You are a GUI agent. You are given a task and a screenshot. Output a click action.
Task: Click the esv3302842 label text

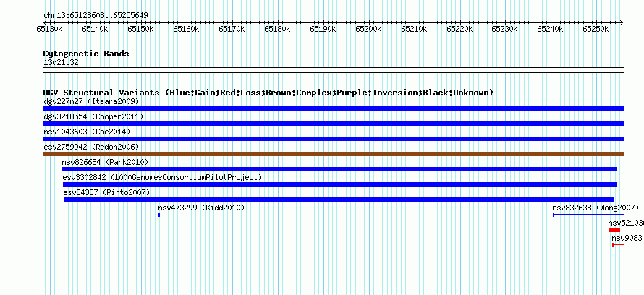162,177
